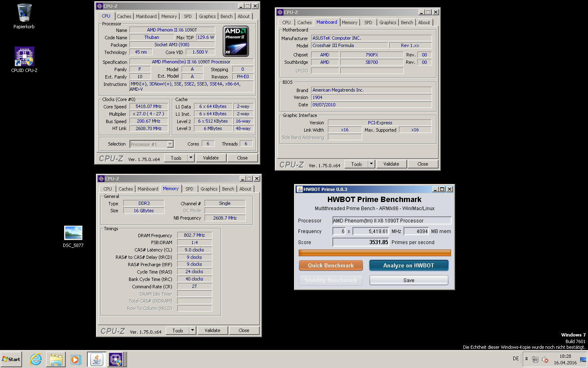This screenshot has width=588, height=368.
Task: Click Tools button in Mainboard window
Action: (x=356, y=164)
